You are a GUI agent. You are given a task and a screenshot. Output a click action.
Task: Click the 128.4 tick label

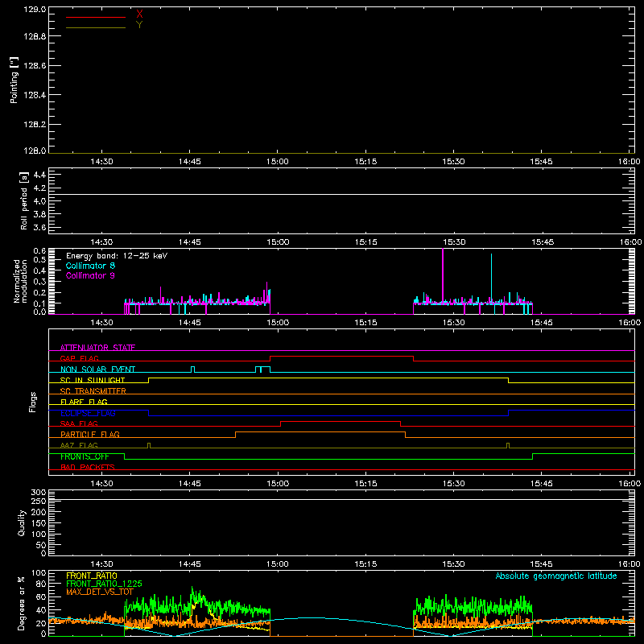(x=35, y=95)
